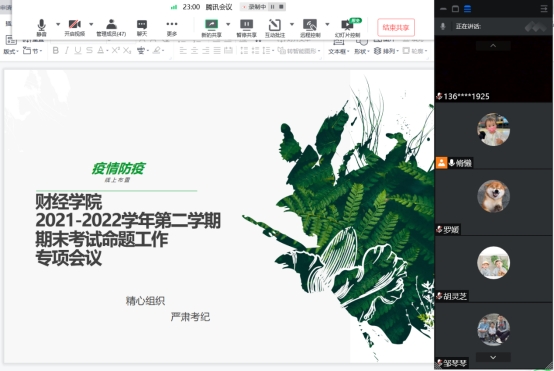Open the 聊天 chat icon
554x371 pixels.
coord(142,28)
